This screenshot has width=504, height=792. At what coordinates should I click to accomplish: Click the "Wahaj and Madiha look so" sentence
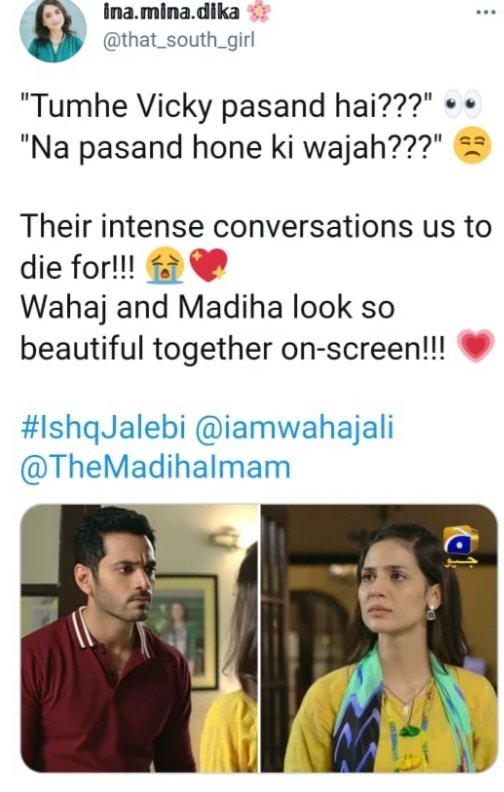pyautogui.click(x=208, y=308)
